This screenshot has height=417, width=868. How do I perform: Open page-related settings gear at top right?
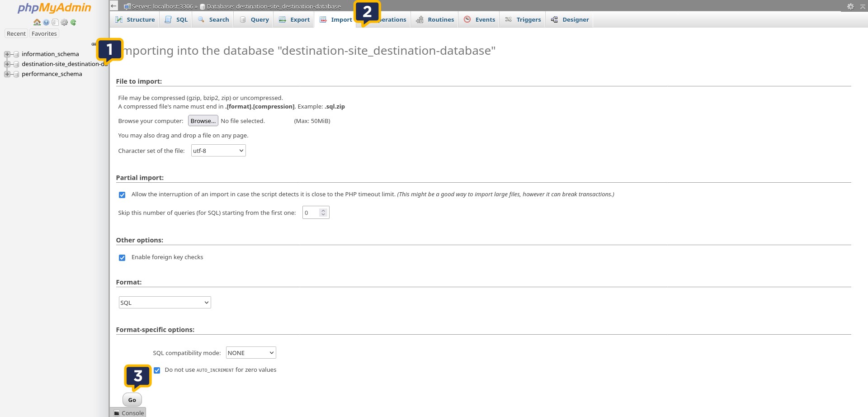[x=850, y=6]
